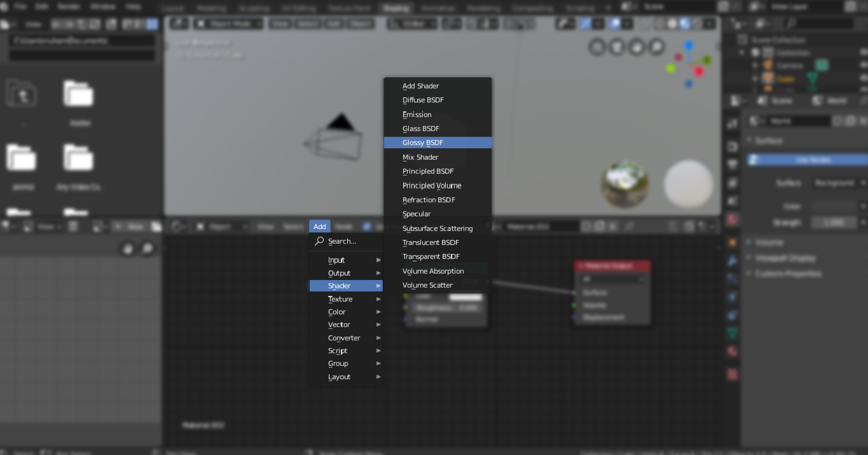The image size is (868, 455).
Task: Open the Script submenu
Action: [347, 351]
